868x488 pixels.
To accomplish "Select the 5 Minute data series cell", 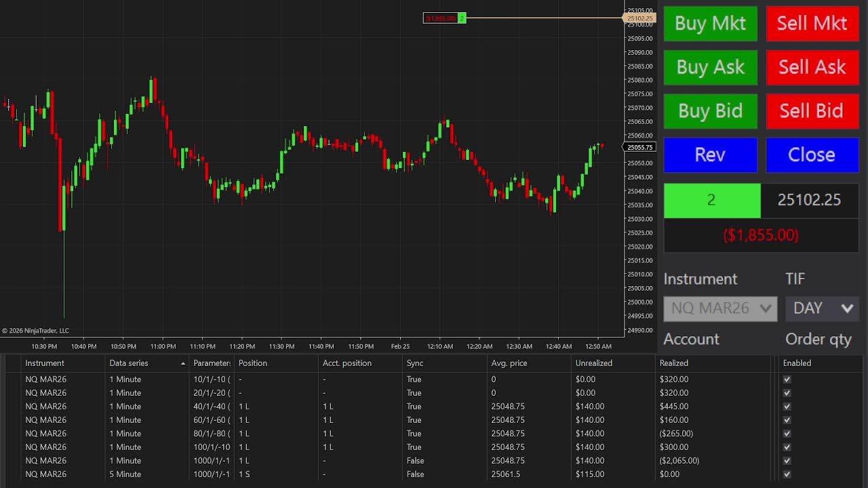I will (x=148, y=474).
